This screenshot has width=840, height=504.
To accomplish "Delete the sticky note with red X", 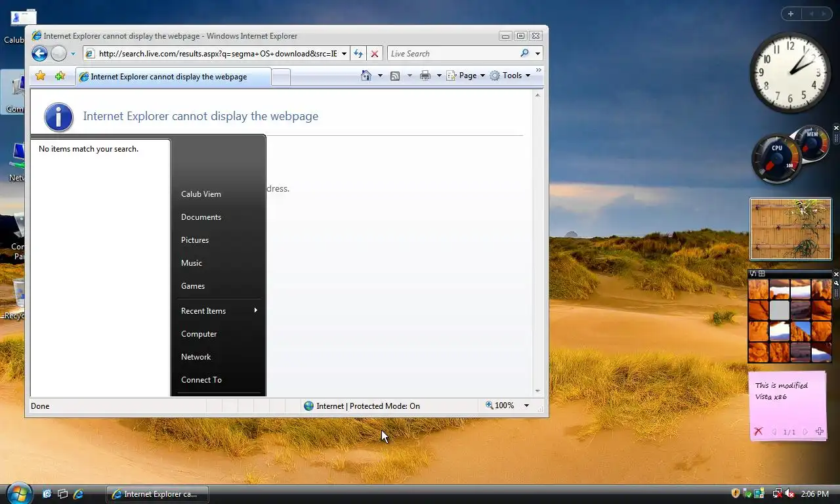I will pos(758,431).
